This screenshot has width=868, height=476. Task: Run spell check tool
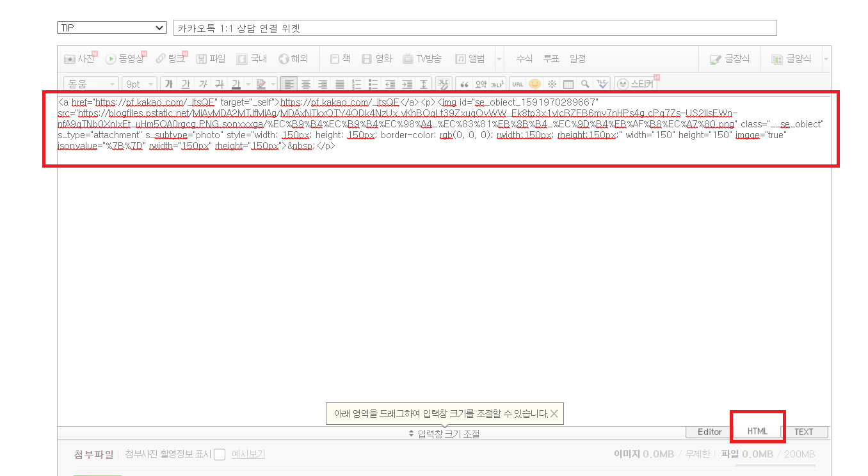pyautogui.click(x=602, y=84)
